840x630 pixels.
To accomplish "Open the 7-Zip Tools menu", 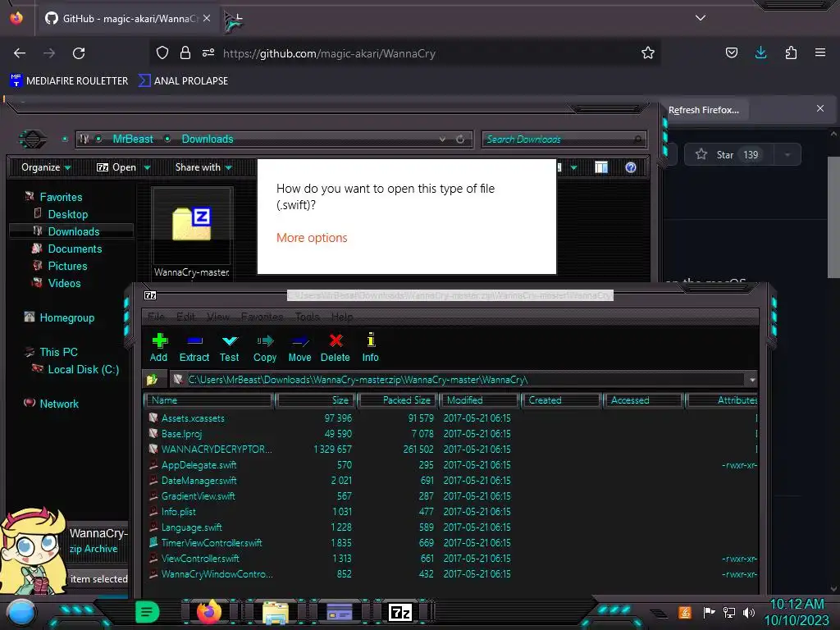I will (308, 317).
